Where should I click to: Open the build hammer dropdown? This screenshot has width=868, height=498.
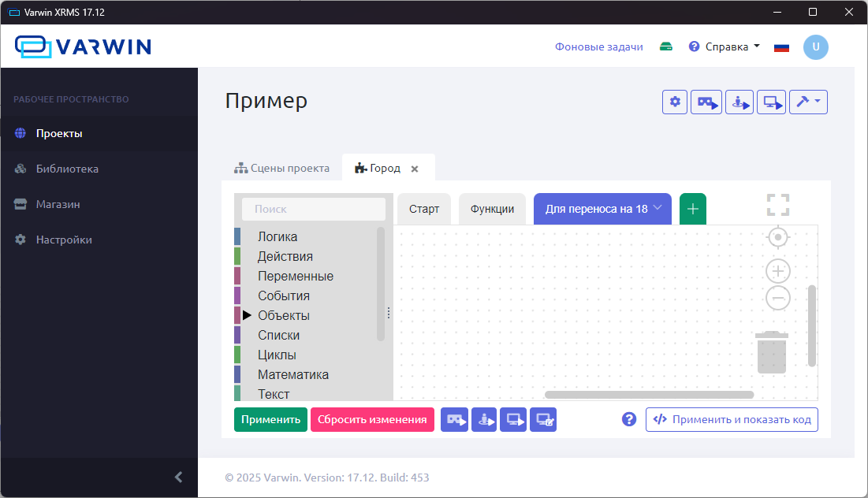pos(808,102)
